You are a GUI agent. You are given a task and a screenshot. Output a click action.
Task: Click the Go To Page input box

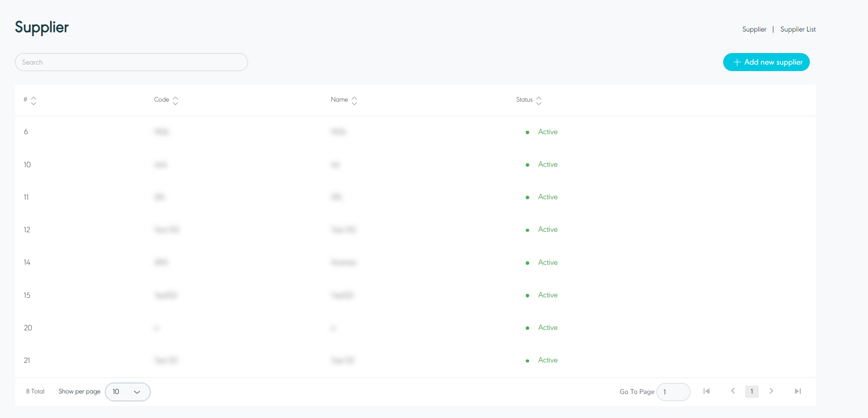pyautogui.click(x=674, y=392)
